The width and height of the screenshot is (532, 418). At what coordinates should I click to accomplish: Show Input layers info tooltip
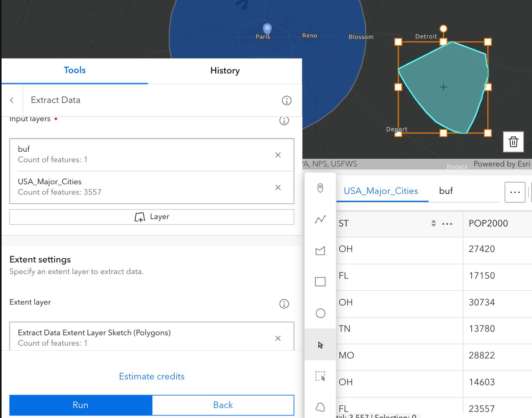pos(284,120)
